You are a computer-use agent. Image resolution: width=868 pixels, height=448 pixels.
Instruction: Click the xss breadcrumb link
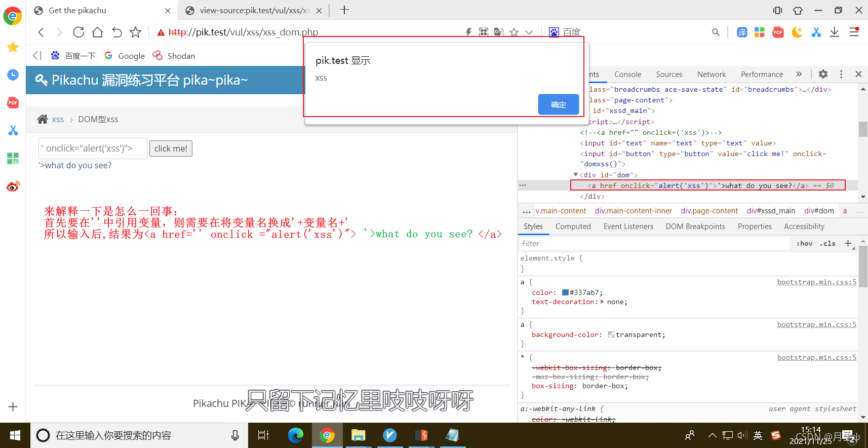(58, 119)
